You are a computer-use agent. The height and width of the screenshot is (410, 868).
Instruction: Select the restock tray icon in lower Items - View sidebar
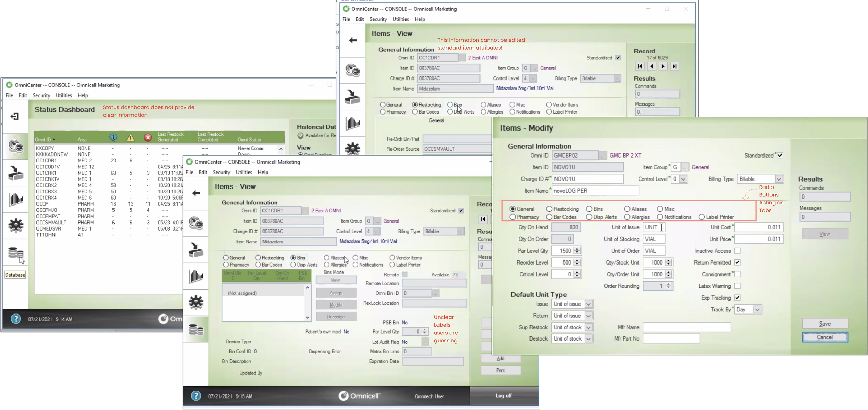coord(196,250)
